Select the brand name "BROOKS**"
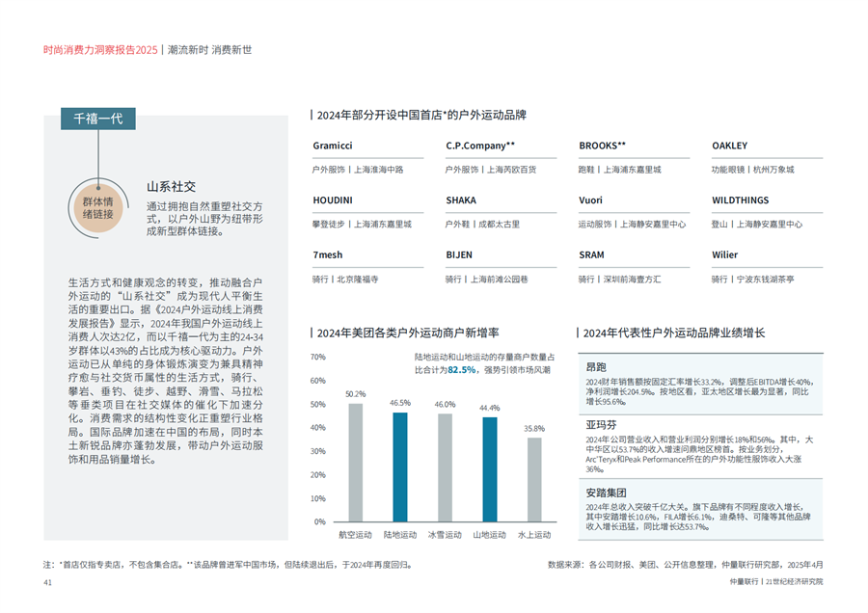This screenshot has height=613, width=868. (602, 146)
